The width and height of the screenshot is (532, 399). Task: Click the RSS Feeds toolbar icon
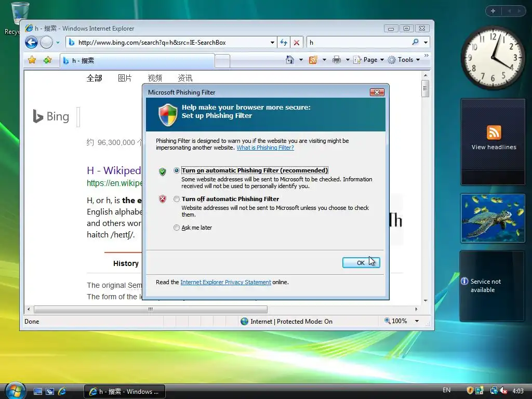[313, 60]
